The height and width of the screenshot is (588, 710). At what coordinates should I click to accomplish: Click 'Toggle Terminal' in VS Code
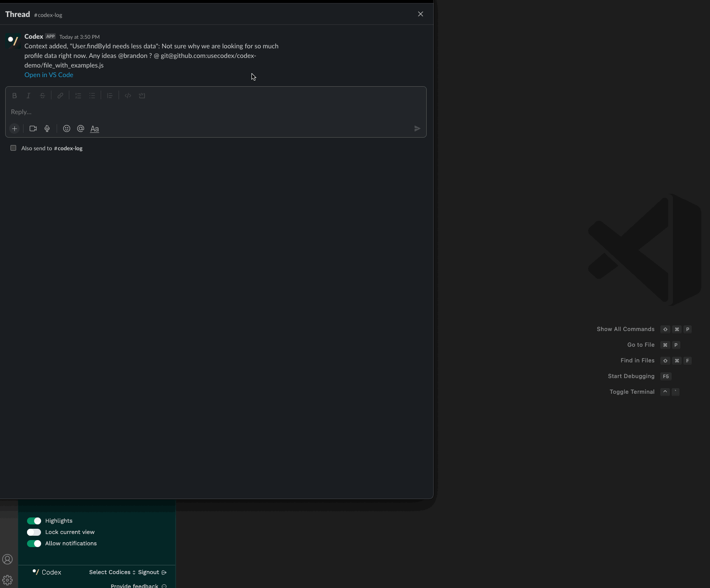pyautogui.click(x=632, y=392)
